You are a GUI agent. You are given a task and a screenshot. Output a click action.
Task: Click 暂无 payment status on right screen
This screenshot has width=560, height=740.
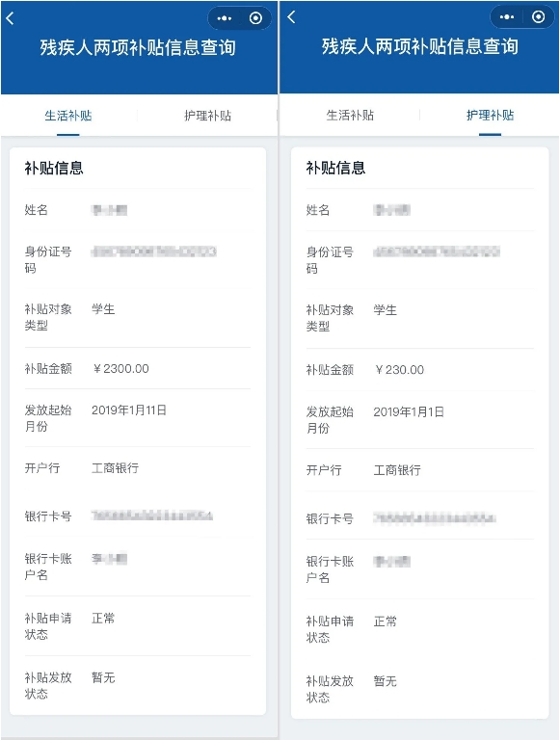point(386,681)
